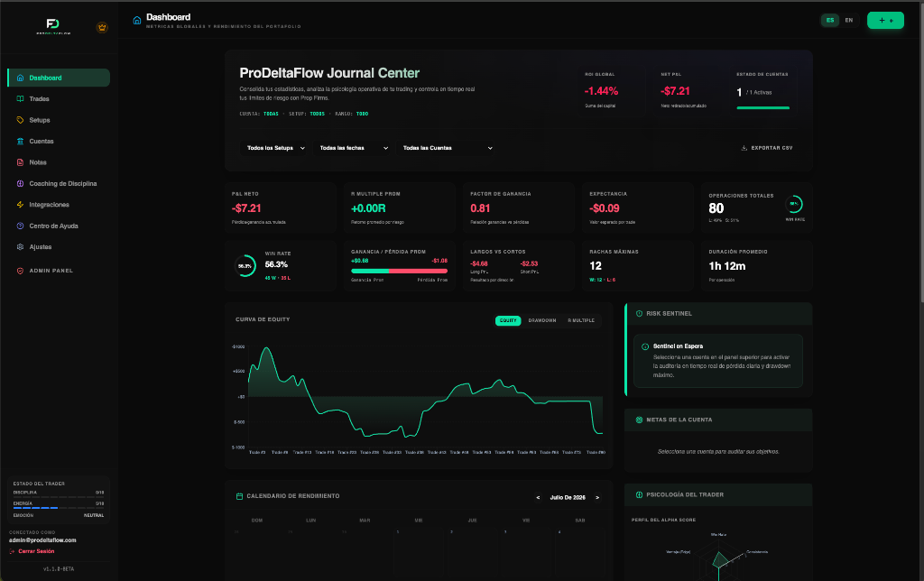Click the P&L Neto card
Screen dimensions: 924x581
(281, 208)
